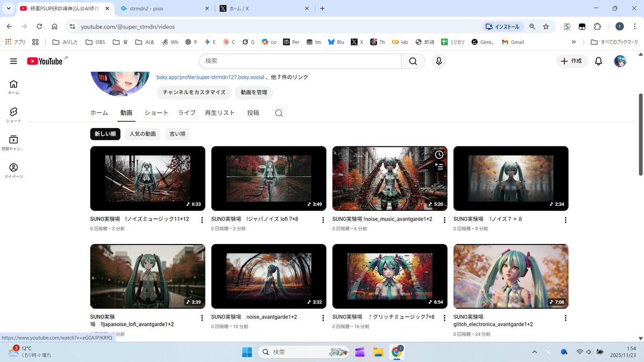
Task: Open the notifications bell
Action: [598, 61]
